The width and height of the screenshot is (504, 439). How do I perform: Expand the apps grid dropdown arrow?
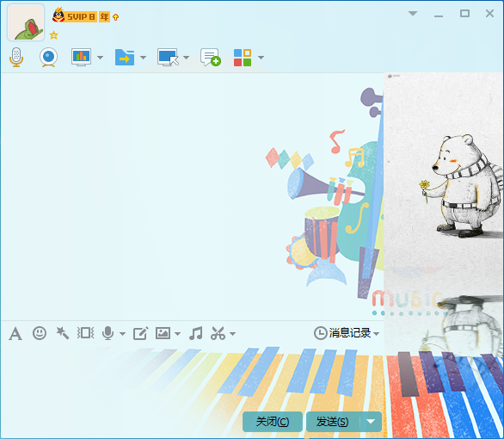[261, 58]
